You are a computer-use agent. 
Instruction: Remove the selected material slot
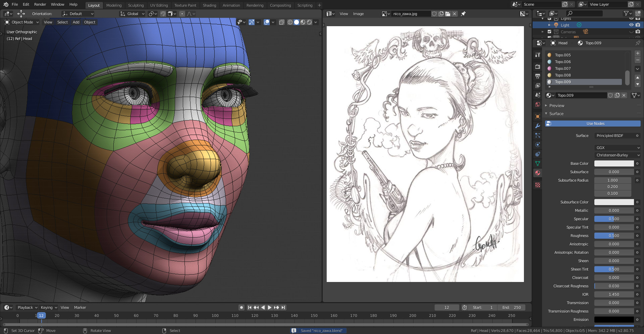pyautogui.click(x=638, y=60)
